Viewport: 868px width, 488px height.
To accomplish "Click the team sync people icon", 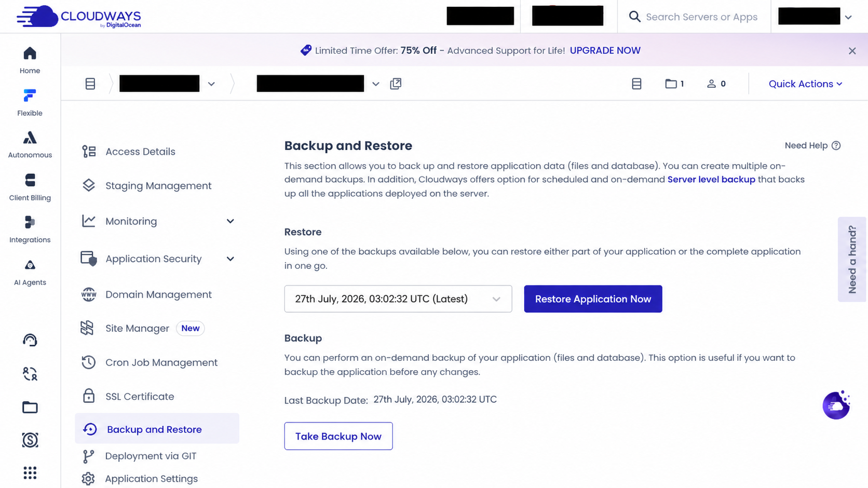I will pos(30,374).
